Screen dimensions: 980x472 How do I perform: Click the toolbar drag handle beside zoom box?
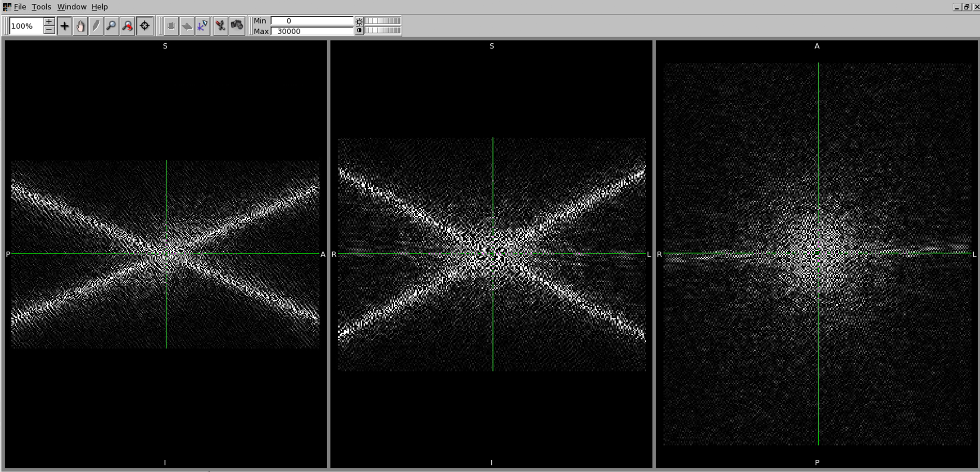[x=5, y=26]
